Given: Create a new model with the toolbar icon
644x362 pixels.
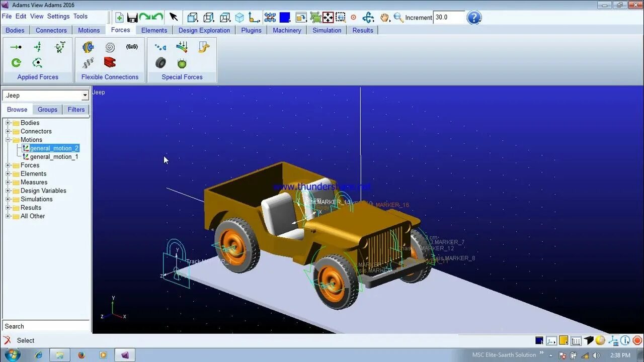Looking at the screenshot, I should coord(119,18).
